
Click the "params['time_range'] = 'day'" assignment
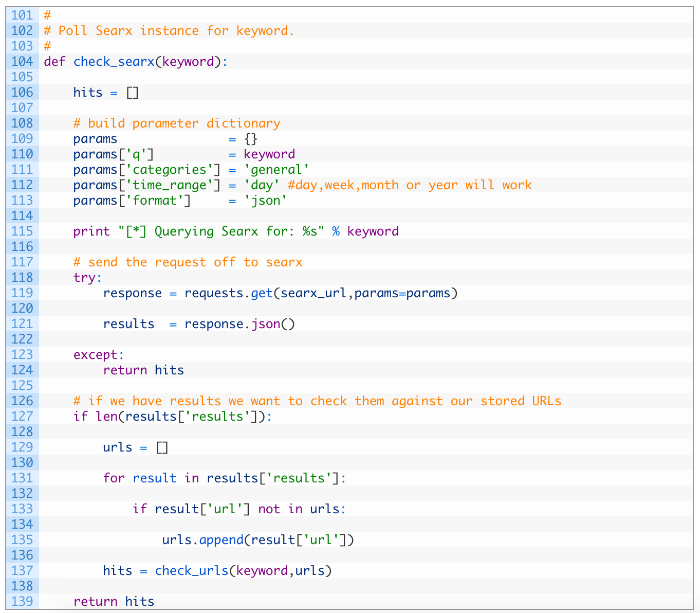pos(176,185)
